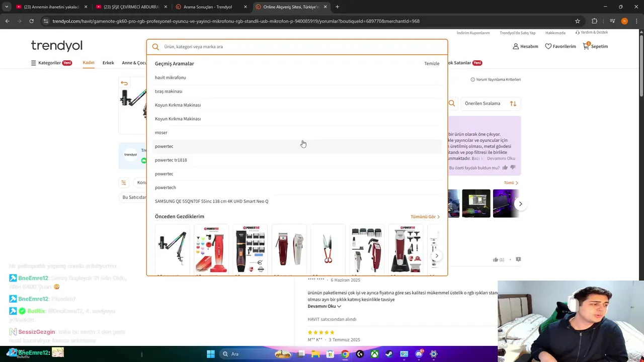Switch to the Annemin ihanetini YouTube tab
This screenshot has height=362, width=644.
click(x=51, y=7)
